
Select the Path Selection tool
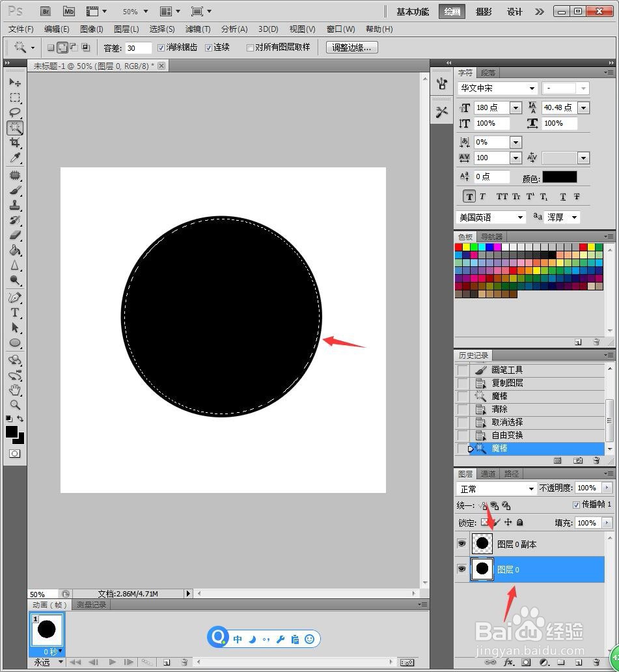click(x=14, y=328)
